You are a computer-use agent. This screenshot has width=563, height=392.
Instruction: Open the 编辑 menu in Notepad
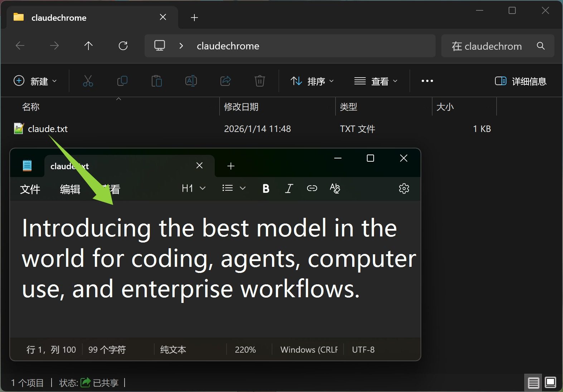click(x=70, y=189)
